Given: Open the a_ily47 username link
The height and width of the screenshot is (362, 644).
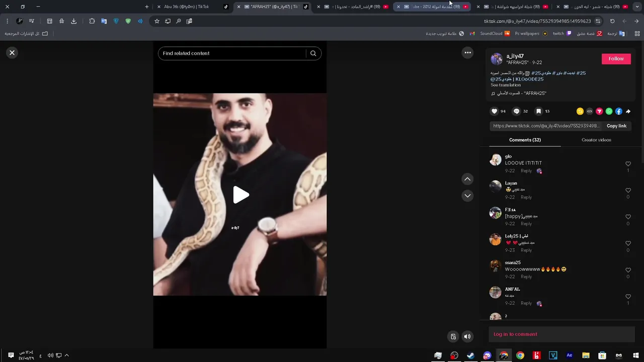Looking at the screenshot, I should click(515, 56).
